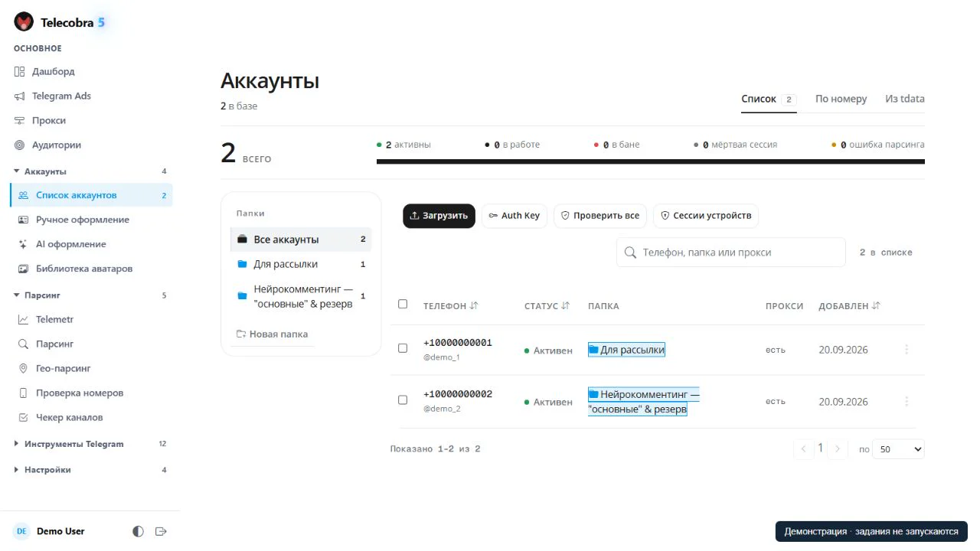Sort by the СТАТУС column
This screenshot has height=551, width=980.
(547, 306)
